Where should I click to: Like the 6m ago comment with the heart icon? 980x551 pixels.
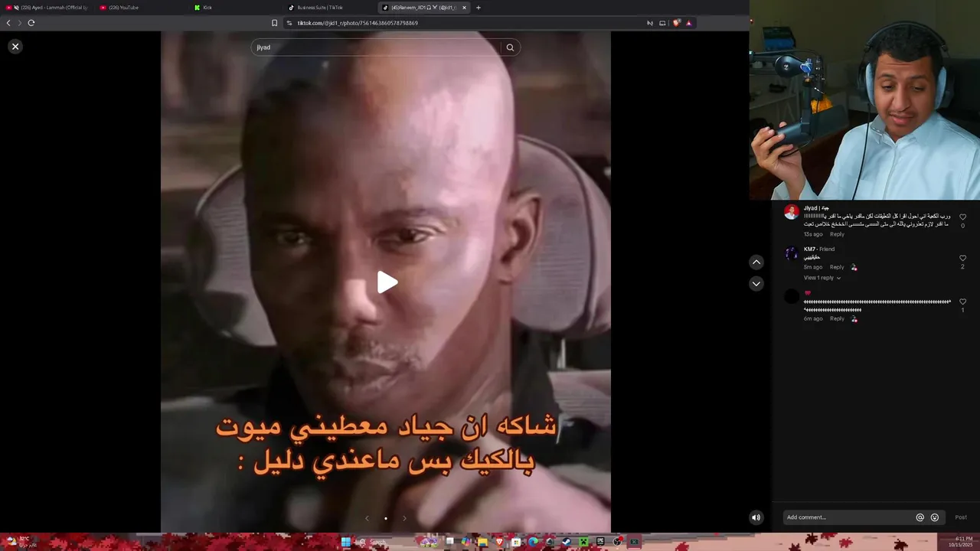[x=962, y=302]
